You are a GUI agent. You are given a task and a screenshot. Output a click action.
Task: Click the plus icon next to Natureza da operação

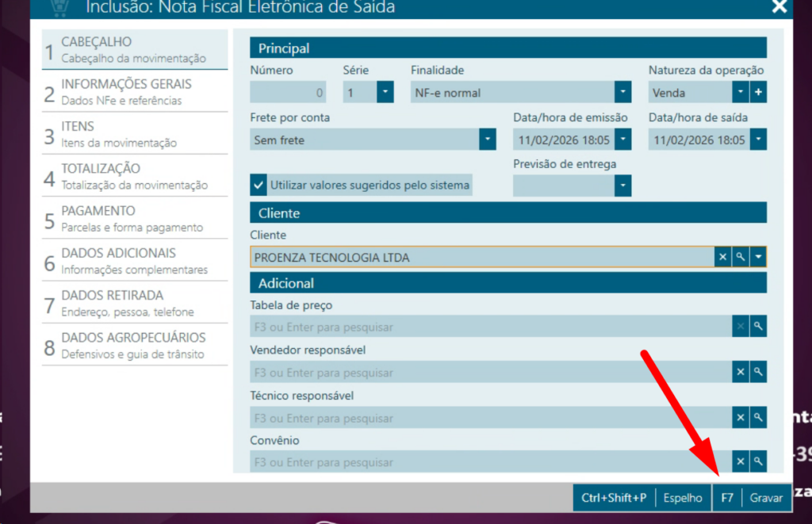[x=758, y=93]
